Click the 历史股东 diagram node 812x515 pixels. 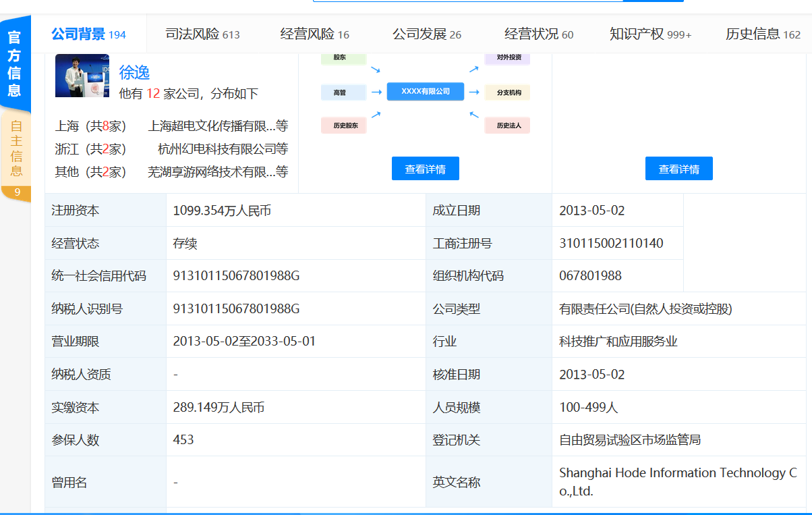pyautogui.click(x=344, y=125)
